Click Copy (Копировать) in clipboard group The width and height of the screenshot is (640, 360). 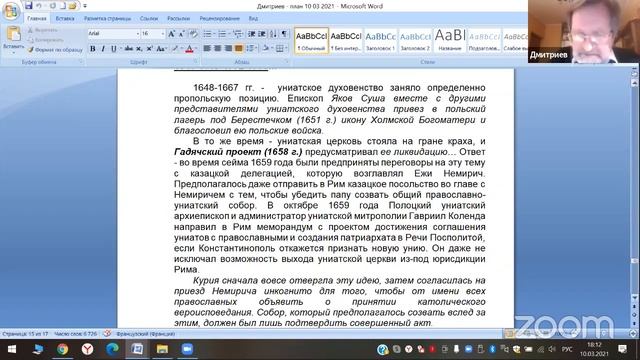coord(45,40)
